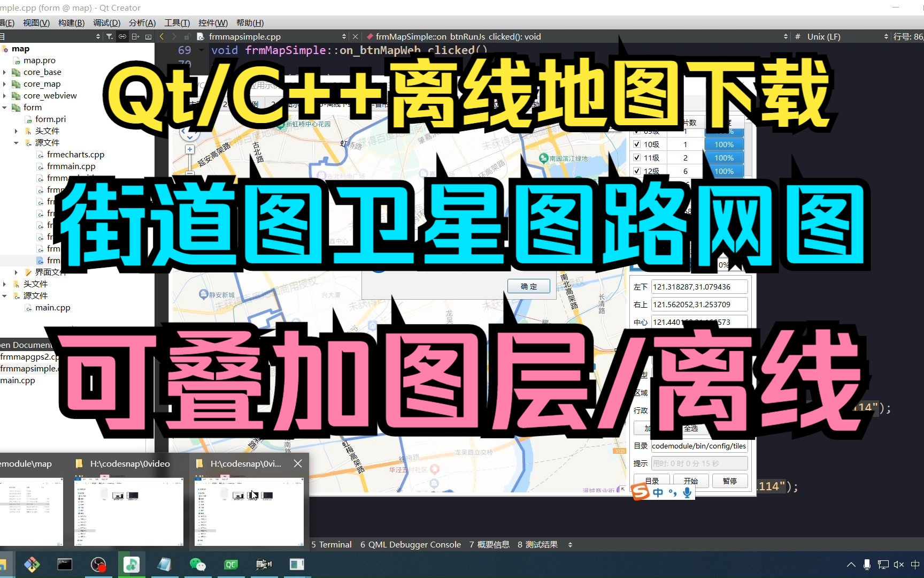Click the Sogou microphone voice input icon
The height and width of the screenshot is (578, 924).
pyautogui.click(x=687, y=492)
